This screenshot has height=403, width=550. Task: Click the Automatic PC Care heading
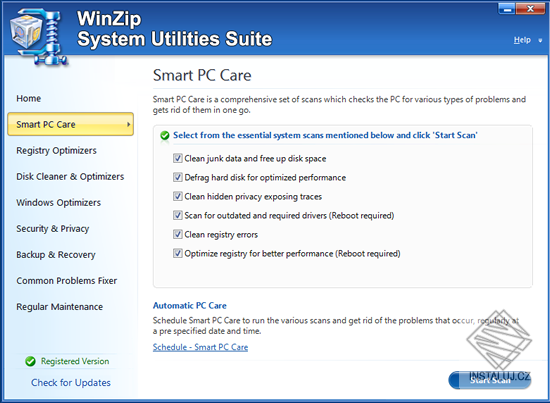click(x=189, y=305)
